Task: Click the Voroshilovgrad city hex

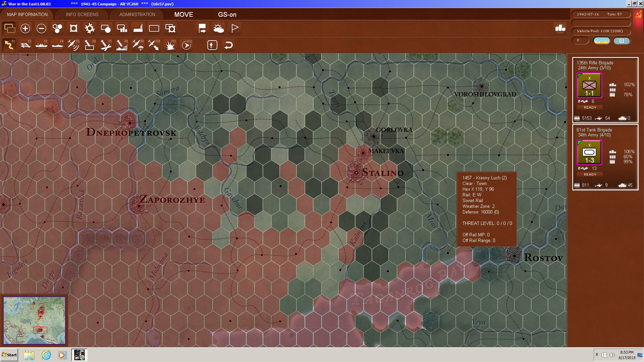Action: coord(482,86)
